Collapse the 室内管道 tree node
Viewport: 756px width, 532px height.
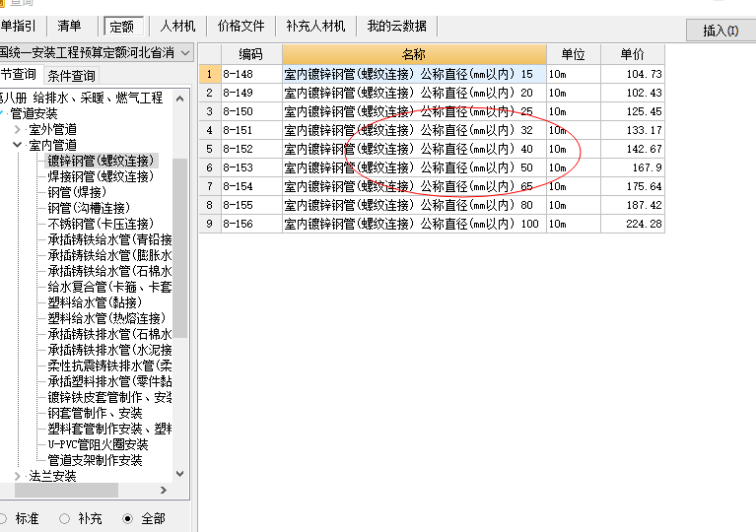click(x=18, y=145)
